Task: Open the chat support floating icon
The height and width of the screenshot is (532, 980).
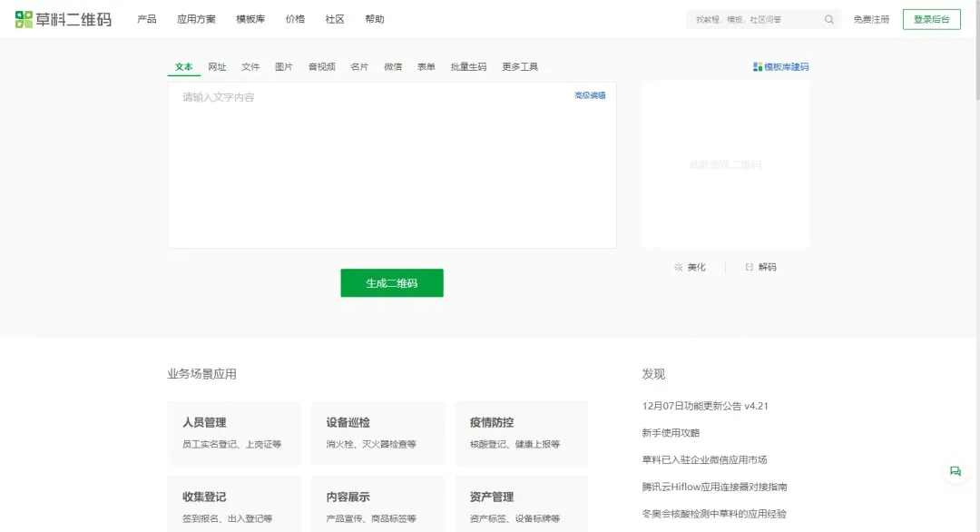Action: click(955, 471)
